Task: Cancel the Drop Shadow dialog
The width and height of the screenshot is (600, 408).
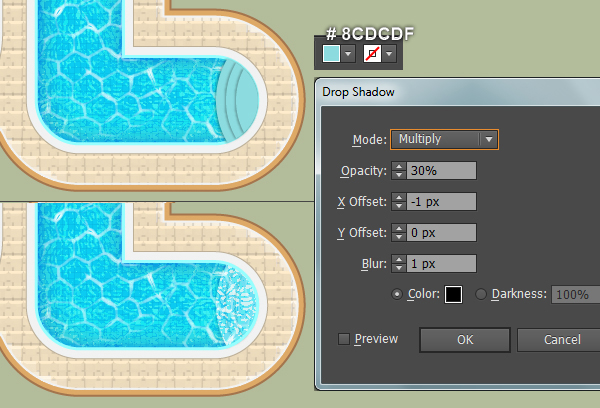Action: (x=559, y=340)
